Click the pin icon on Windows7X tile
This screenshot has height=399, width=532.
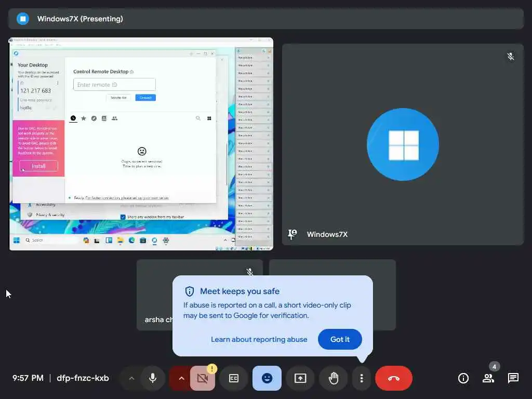(x=292, y=234)
